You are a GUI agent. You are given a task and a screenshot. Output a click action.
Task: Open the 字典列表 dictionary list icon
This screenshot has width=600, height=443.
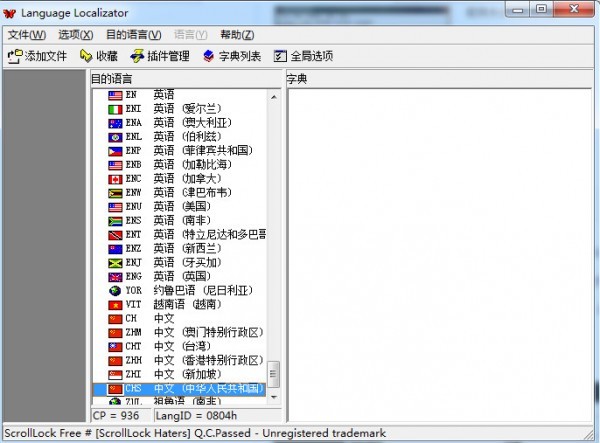click(x=209, y=56)
